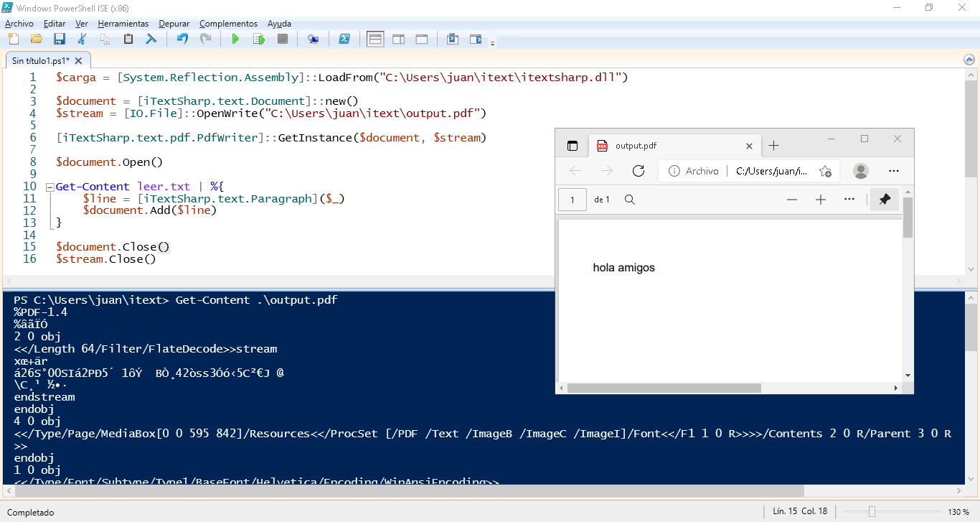The image size is (980, 522).
Task: Open the Editar menu
Action: [55, 24]
